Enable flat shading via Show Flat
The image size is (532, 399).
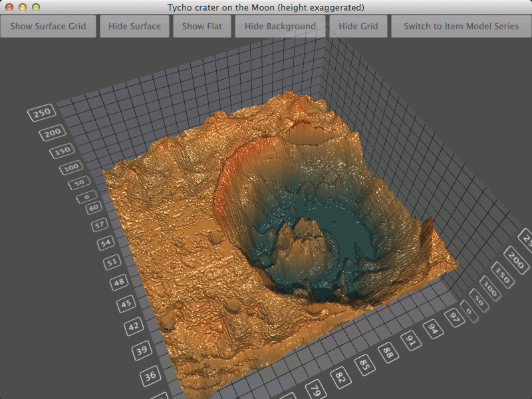[201, 27]
